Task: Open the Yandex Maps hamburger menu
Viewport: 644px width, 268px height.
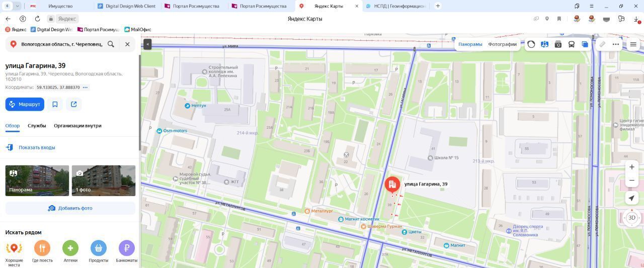Action: click(633, 44)
